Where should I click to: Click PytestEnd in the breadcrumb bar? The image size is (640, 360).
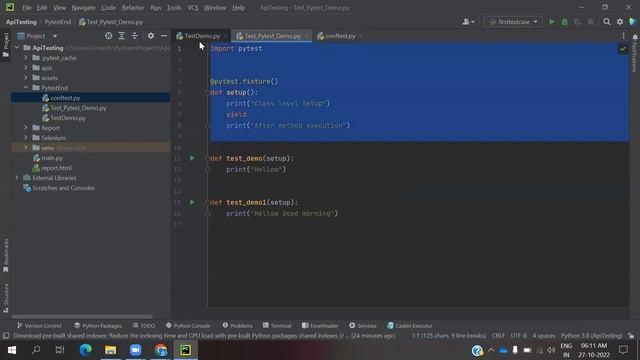point(58,22)
